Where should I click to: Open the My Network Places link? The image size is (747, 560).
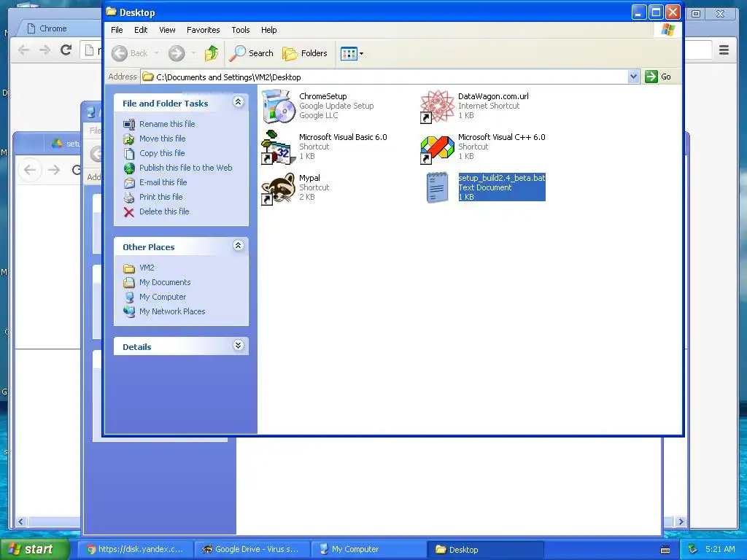pyautogui.click(x=172, y=312)
